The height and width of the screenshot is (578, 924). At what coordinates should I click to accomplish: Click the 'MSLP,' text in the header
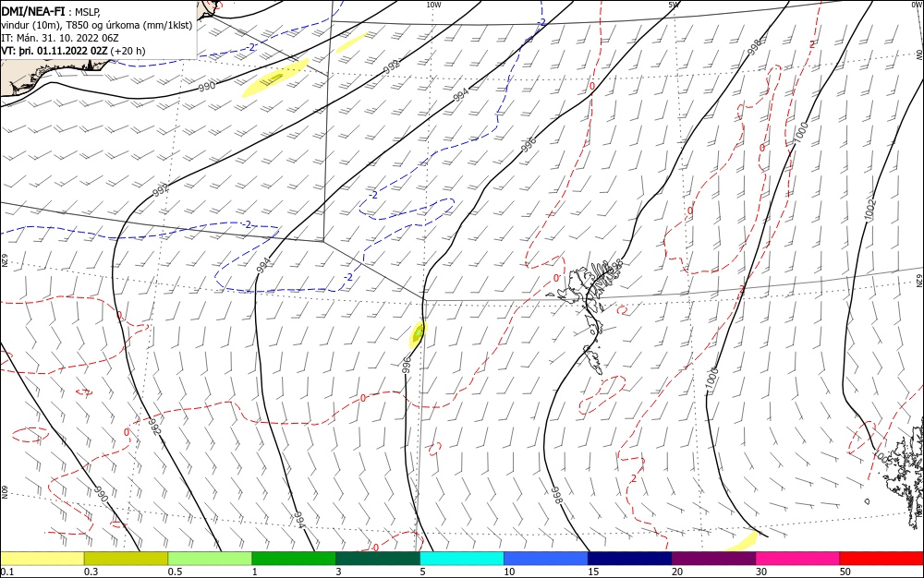click(x=88, y=12)
